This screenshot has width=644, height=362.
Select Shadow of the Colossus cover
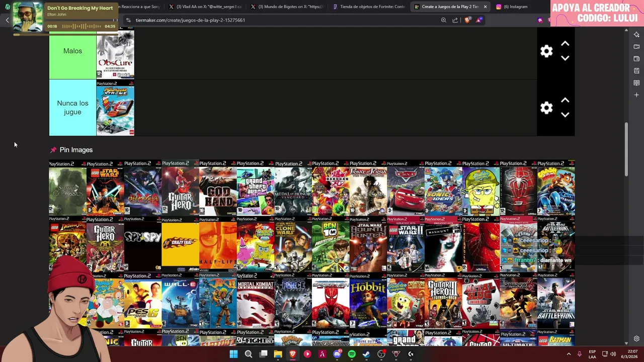click(x=67, y=189)
